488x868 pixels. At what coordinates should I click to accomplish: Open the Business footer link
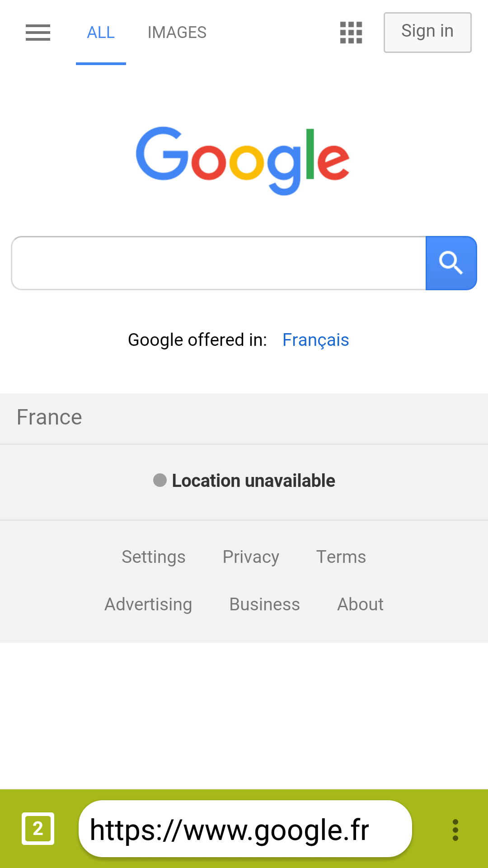265,604
